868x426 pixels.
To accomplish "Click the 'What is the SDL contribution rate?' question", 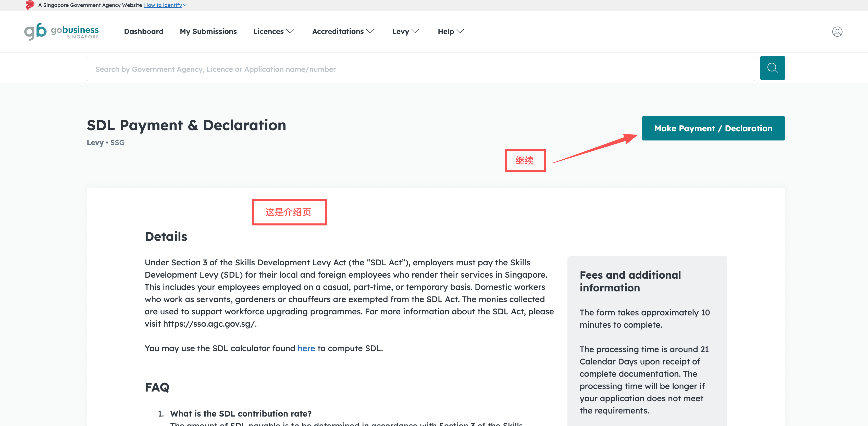I will [x=241, y=413].
